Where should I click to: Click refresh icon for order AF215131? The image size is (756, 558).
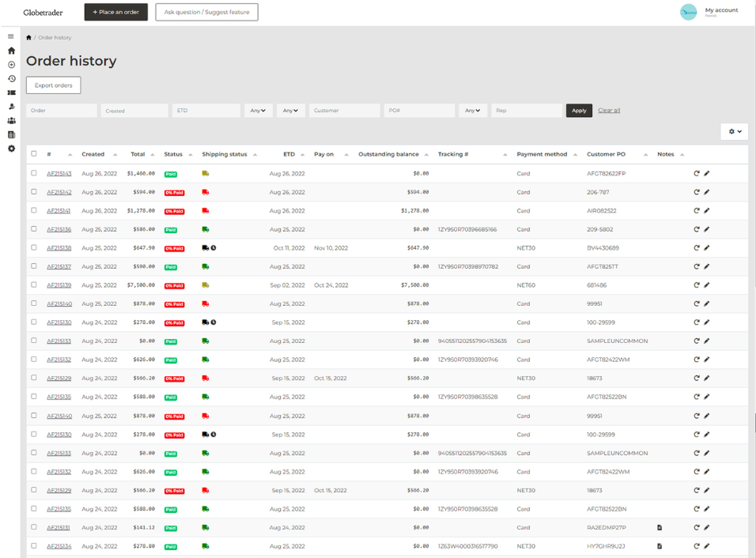(696, 528)
